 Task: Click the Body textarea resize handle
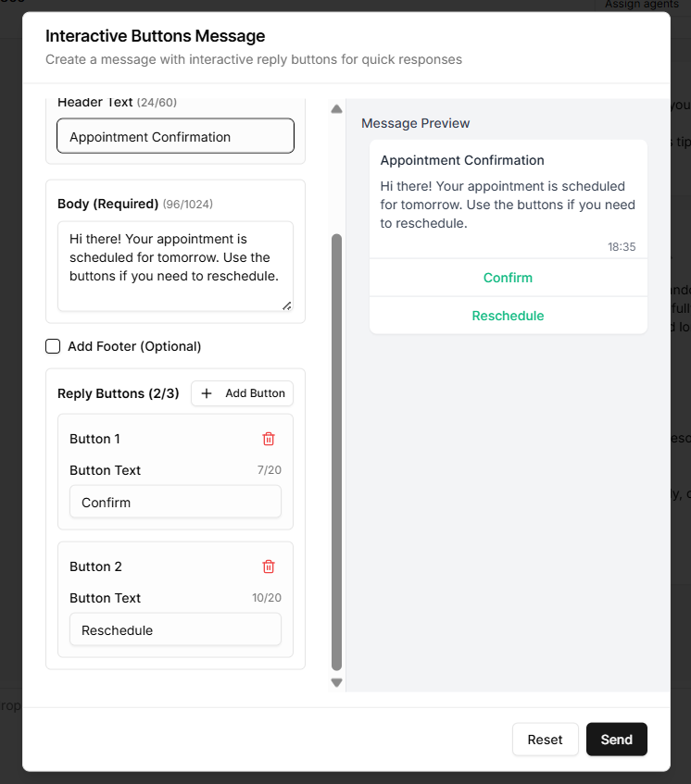click(286, 305)
